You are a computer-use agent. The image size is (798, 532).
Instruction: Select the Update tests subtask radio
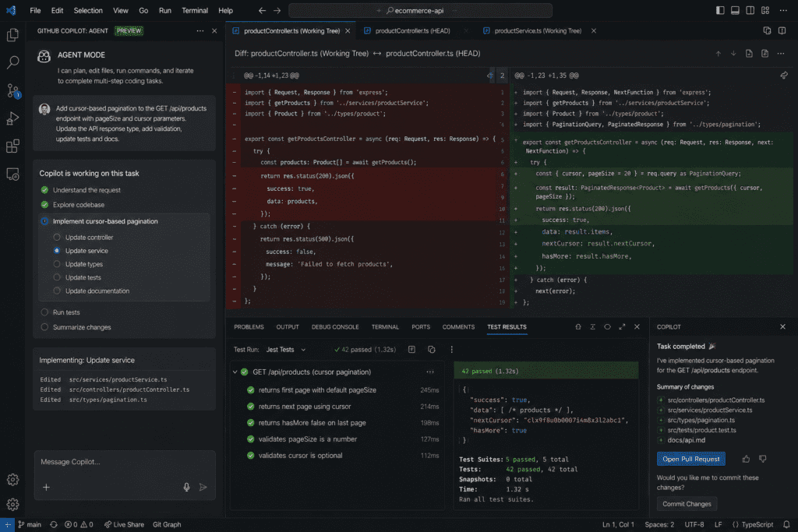pyautogui.click(x=57, y=277)
